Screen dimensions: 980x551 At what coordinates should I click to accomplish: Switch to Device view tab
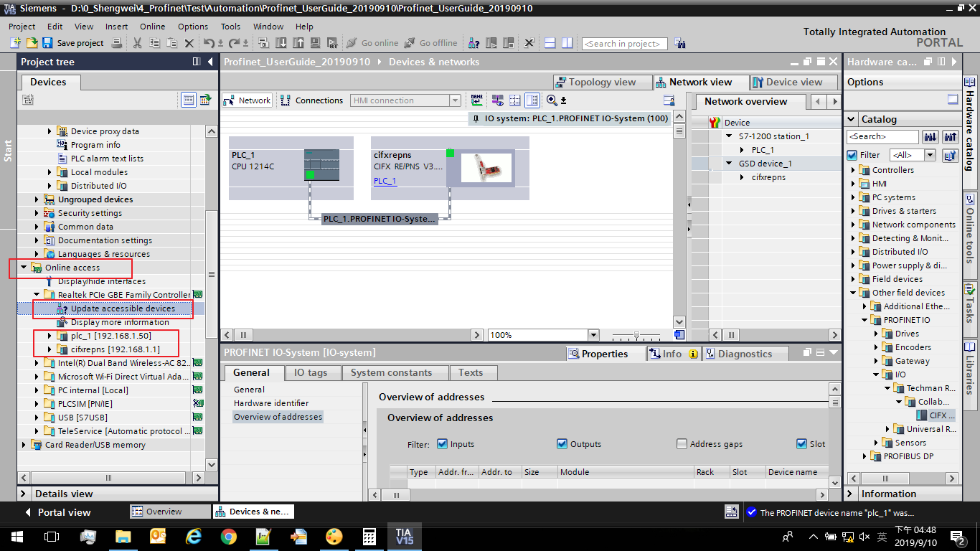[794, 82]
